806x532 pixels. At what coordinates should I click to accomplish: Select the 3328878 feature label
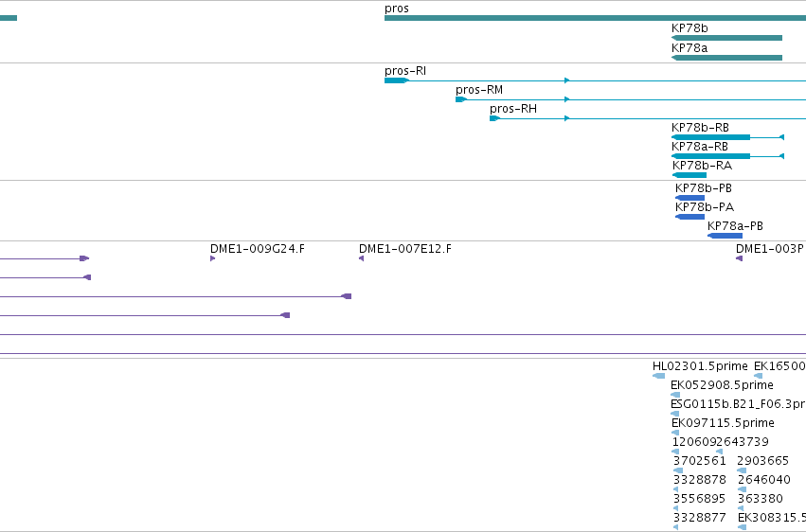[x=700, y=480]
